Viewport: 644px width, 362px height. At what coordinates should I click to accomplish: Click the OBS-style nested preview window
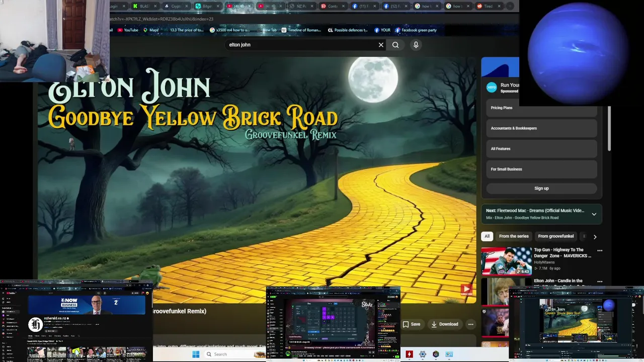click(576, 323)
